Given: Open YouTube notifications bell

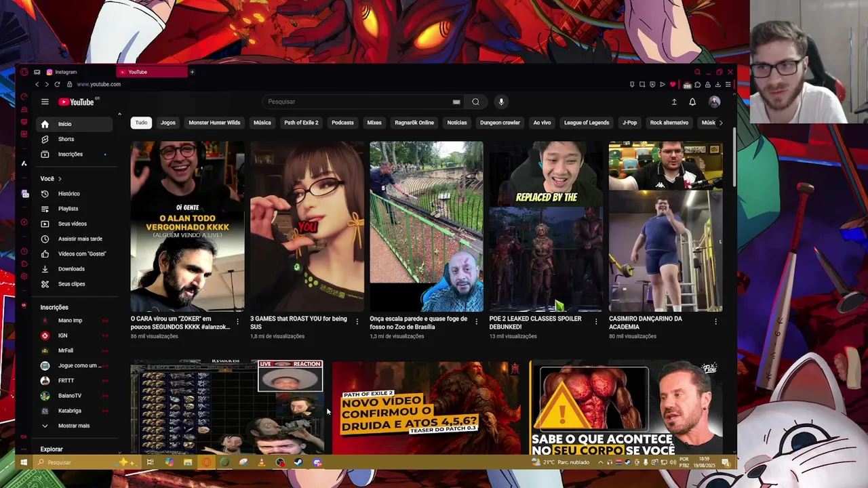Looking at the screenshot, I should coord(692,102).
